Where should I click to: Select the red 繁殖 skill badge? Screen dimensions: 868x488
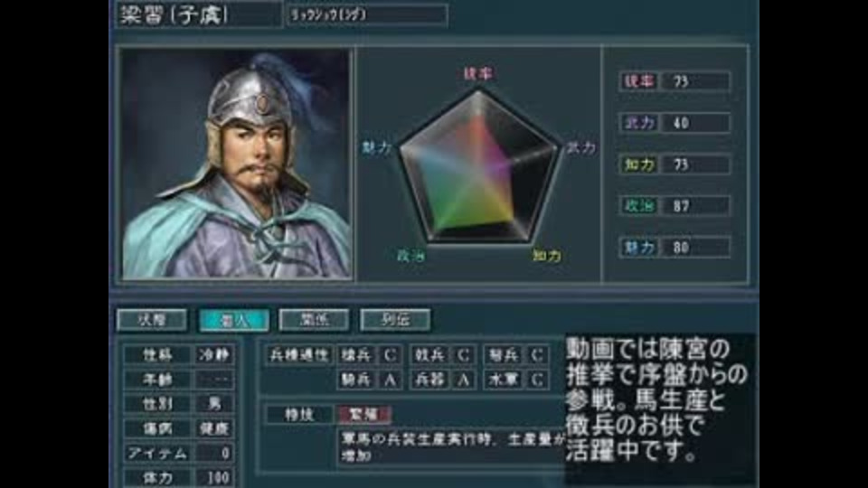[x=363, y=414]
